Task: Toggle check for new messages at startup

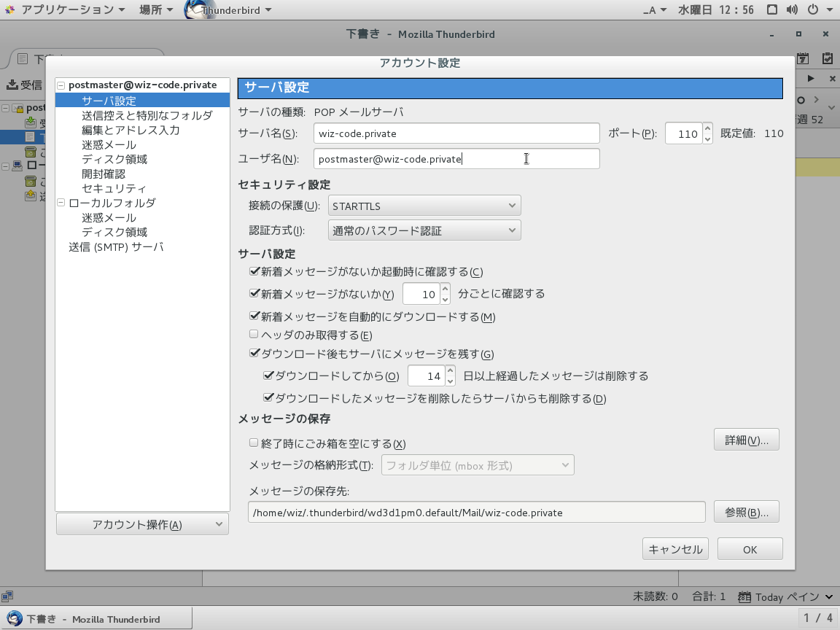Action: tap(254, 271)
